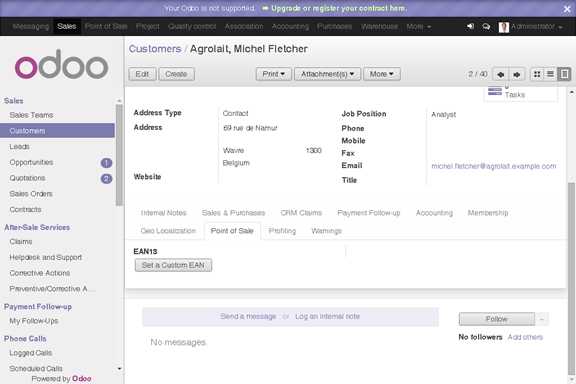Open Sales Teams in sidebar
Image resolution: width=576 pixels, height=384 pixels.
click(31, 115)
